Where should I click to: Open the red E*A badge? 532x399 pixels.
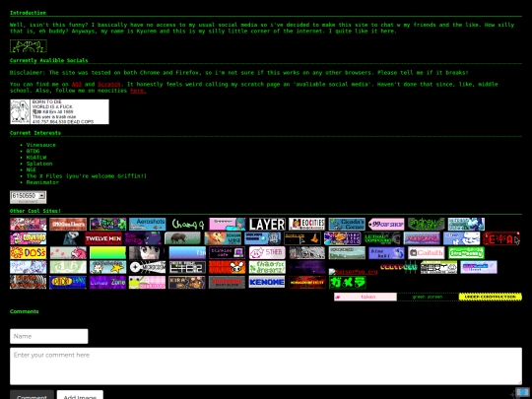point(501,238)
